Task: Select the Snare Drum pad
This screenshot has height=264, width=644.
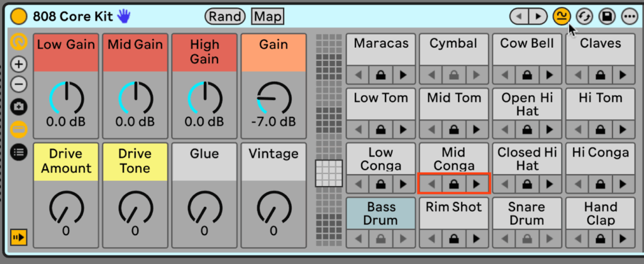Action: pos(527,213)
